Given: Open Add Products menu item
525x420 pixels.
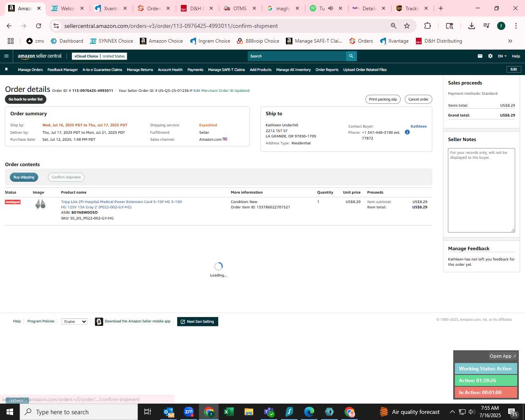Looking at the screenshot, I should 260,70.
